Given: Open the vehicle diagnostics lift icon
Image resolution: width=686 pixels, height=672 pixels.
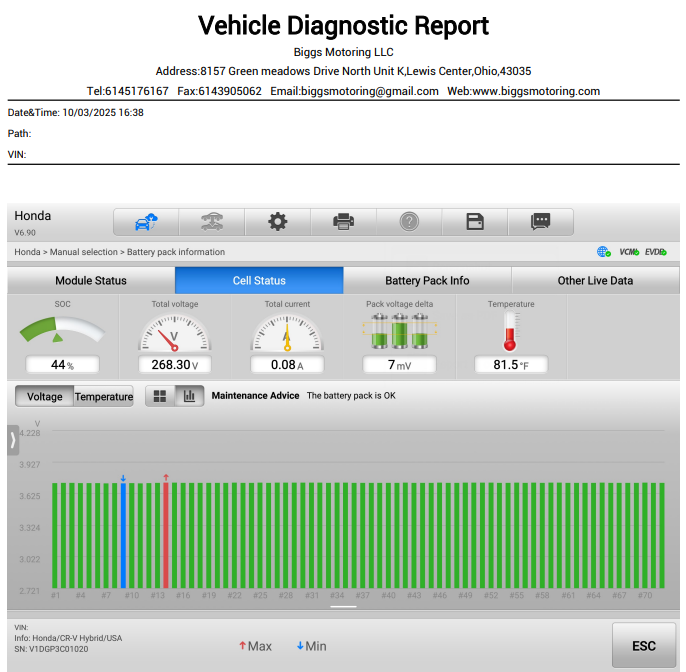Looking at the screenshot, I should (x=211, y=221).
